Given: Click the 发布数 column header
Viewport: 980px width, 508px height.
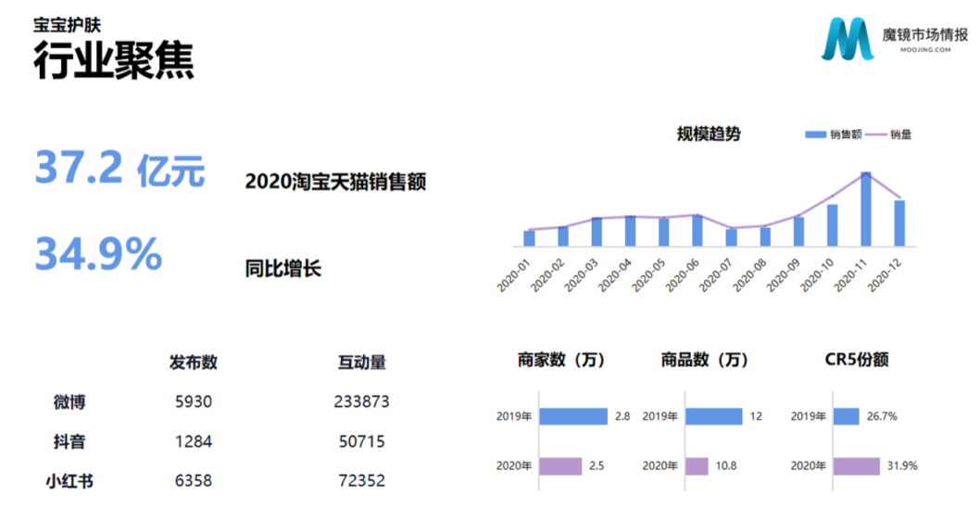Looking at the screenshot, I should (193, 362).
